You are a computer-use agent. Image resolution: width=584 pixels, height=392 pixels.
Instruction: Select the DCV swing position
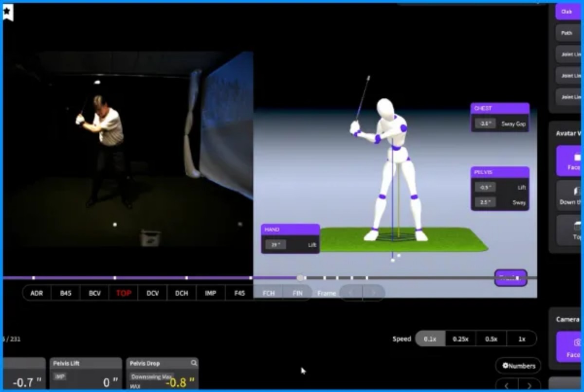tap(153, 293)
